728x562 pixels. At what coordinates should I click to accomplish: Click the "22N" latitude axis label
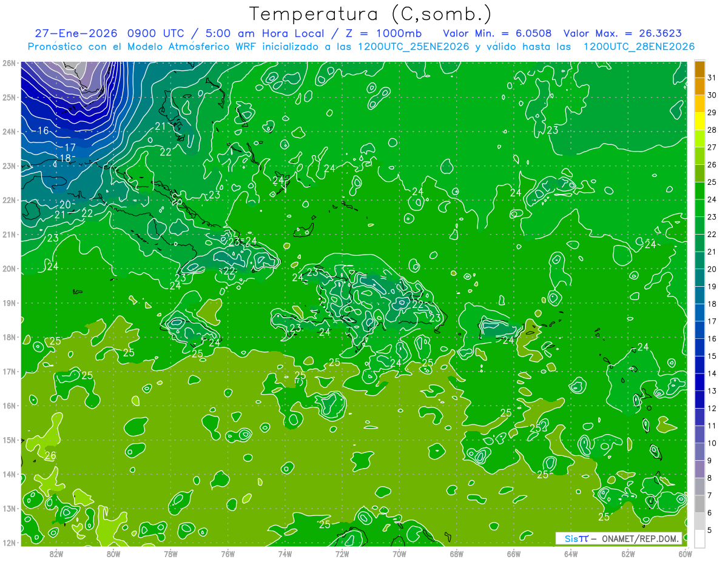(8, 200)
